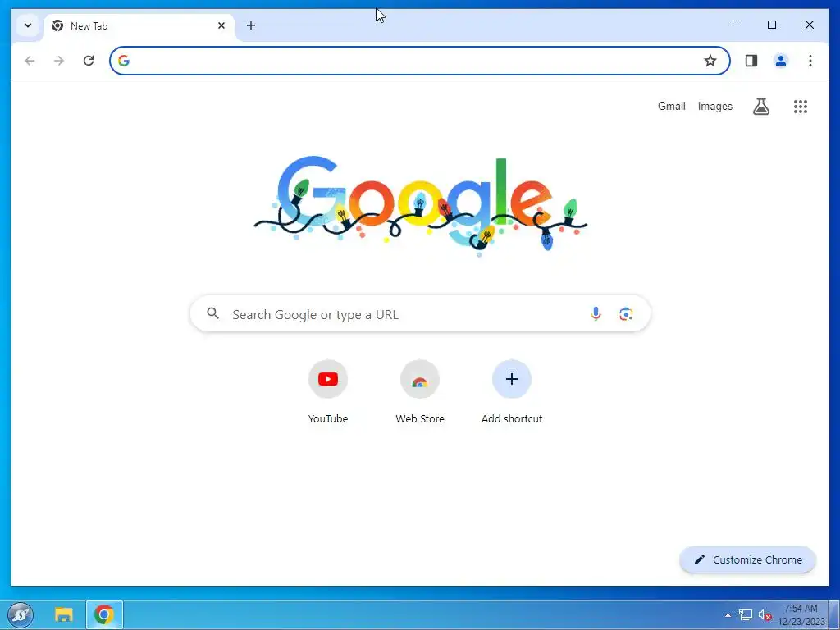This screenshot has height=630, width=840.
Task: Click the Search Google or type a URL box
Action: coord(420,314)
